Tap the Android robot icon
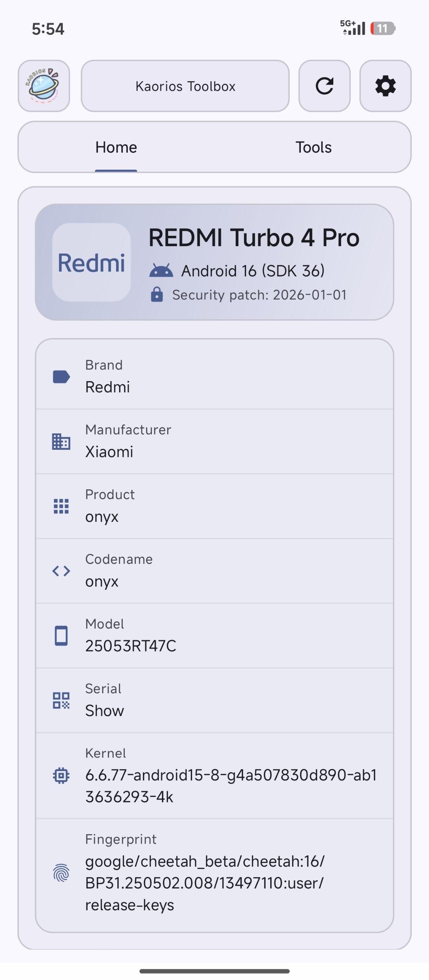The height and width of the screenshot is (980, 429). (x=161, y=271)
